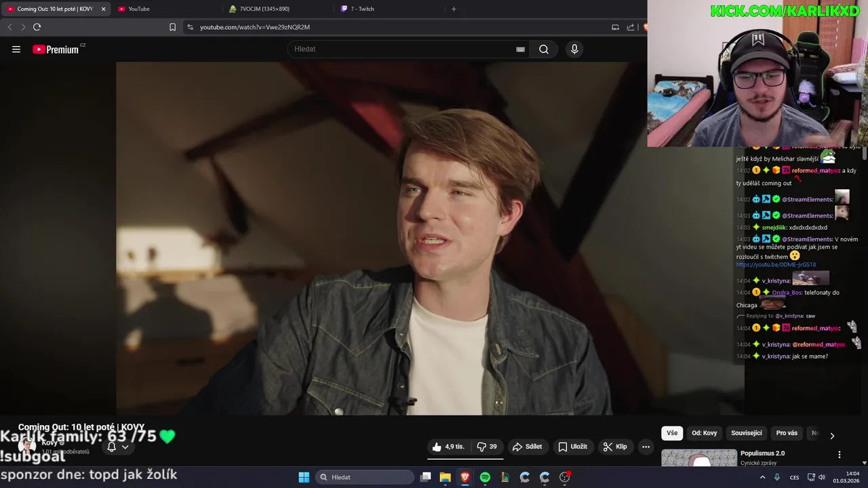Switch to the 7VOCJM image tab

(278, 9)
